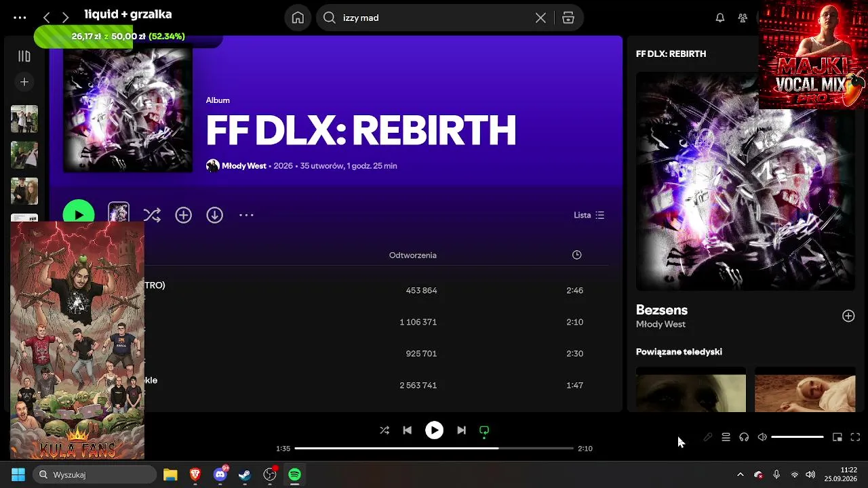Sort tracks by the duration clock icon
The width and height of the screenshot is (868, 488).
(576, 255)
